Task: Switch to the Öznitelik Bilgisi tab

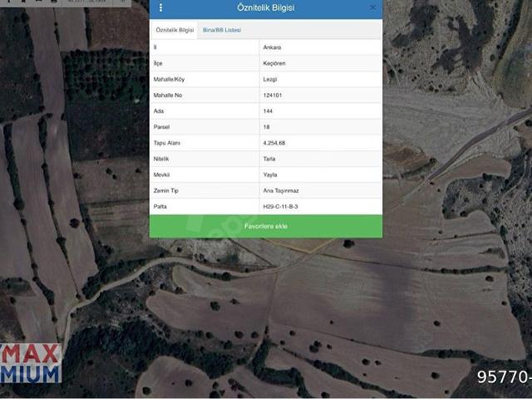Action: tap(175, 29)
